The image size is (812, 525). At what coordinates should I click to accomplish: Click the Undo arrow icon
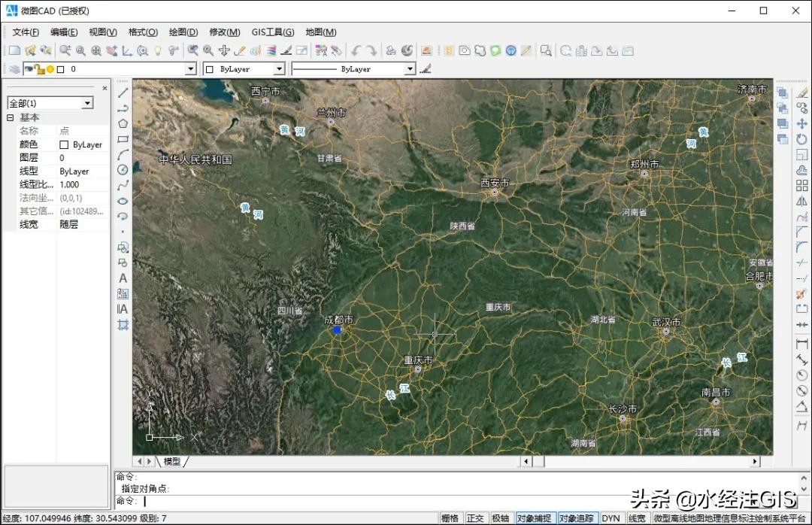click(357, 51)
